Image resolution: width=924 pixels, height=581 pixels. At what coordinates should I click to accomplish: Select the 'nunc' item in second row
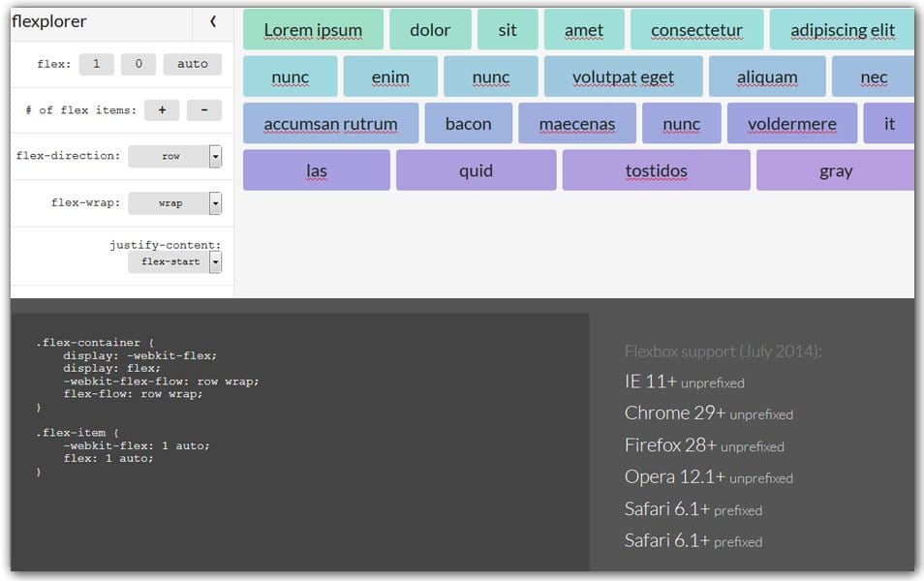[290, 76]
